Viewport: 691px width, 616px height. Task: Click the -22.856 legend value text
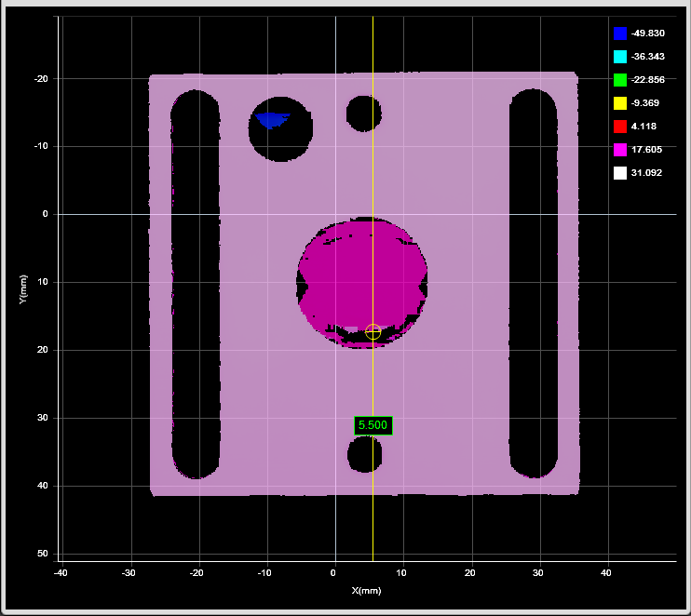coord(647,80)
